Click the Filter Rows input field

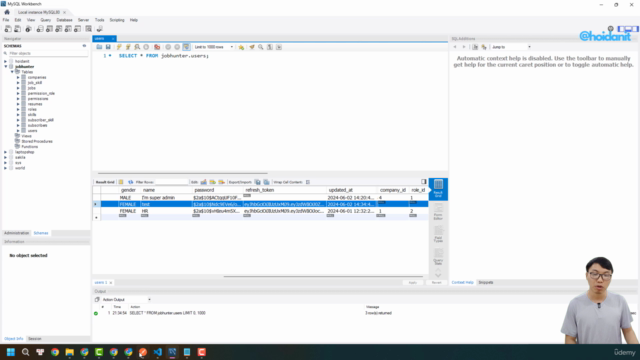coord(171,182)
